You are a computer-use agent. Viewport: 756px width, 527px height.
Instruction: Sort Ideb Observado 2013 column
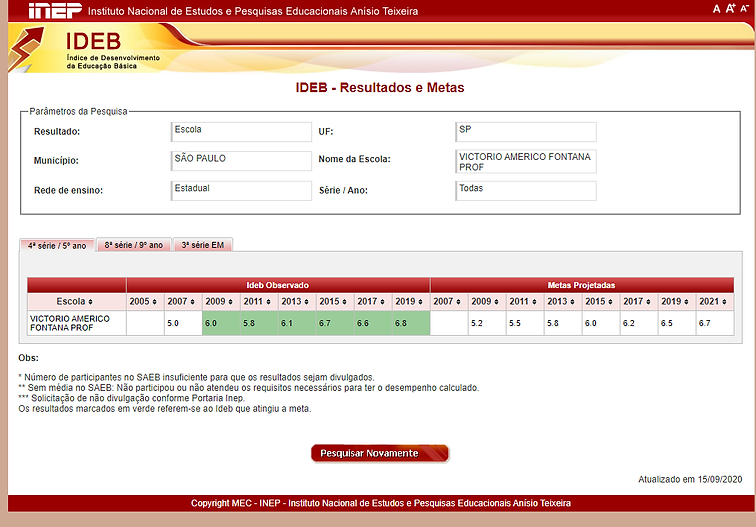[x=307, y=302]
